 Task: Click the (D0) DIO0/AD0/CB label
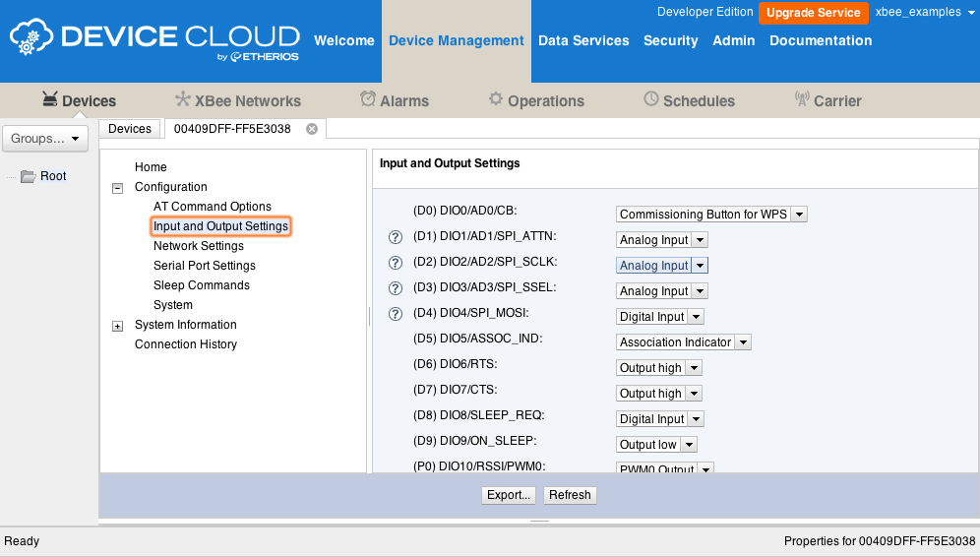pos(465,211)
